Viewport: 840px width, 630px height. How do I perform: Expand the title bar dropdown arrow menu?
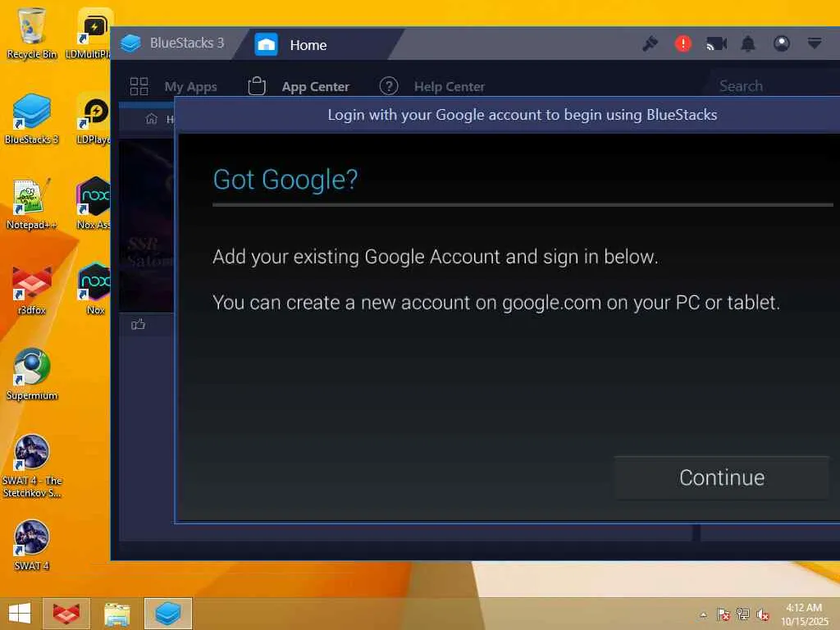815,43
